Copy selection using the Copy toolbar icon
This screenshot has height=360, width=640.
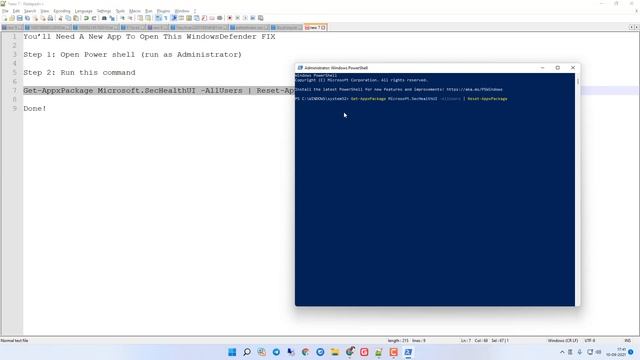(x=68, y=18)
